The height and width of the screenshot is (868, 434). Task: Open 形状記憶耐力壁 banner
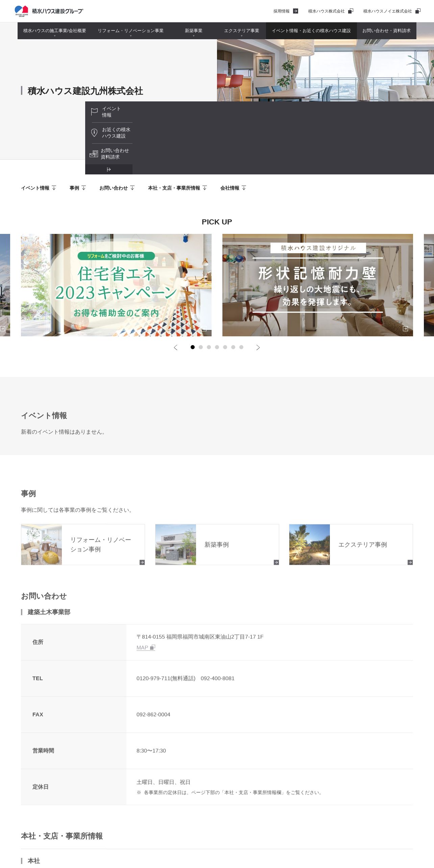tap(318, 285)
